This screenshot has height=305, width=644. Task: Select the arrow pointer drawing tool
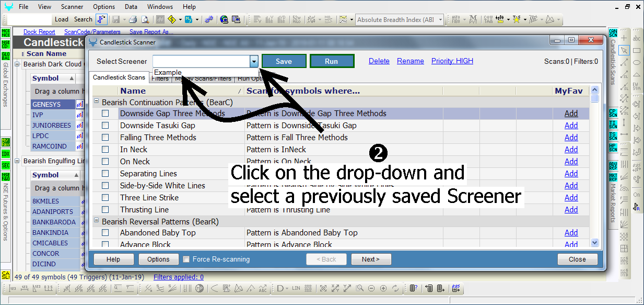coord(624,50)
